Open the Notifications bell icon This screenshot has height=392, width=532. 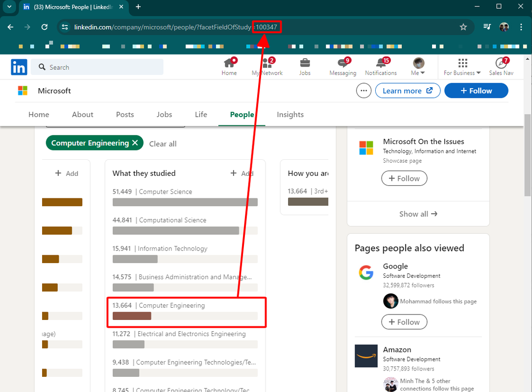click(381, 63)
